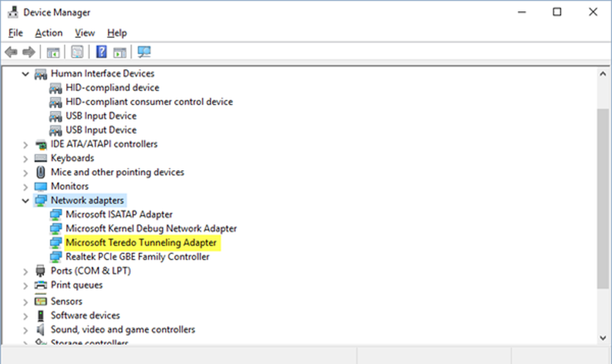The height and width of the screenshot is (364, 612).
Task: Expand the Software devices node
Action: [x=25, y=316]
